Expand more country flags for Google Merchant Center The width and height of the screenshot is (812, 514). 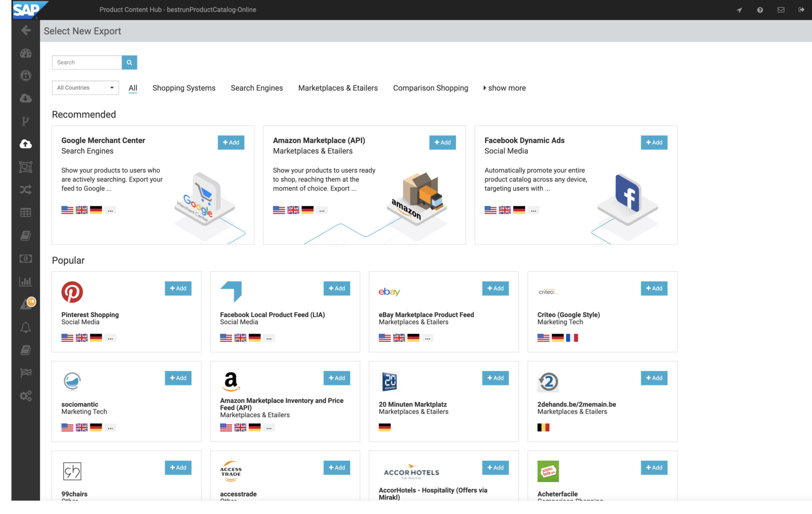click(x=110, y=210)
